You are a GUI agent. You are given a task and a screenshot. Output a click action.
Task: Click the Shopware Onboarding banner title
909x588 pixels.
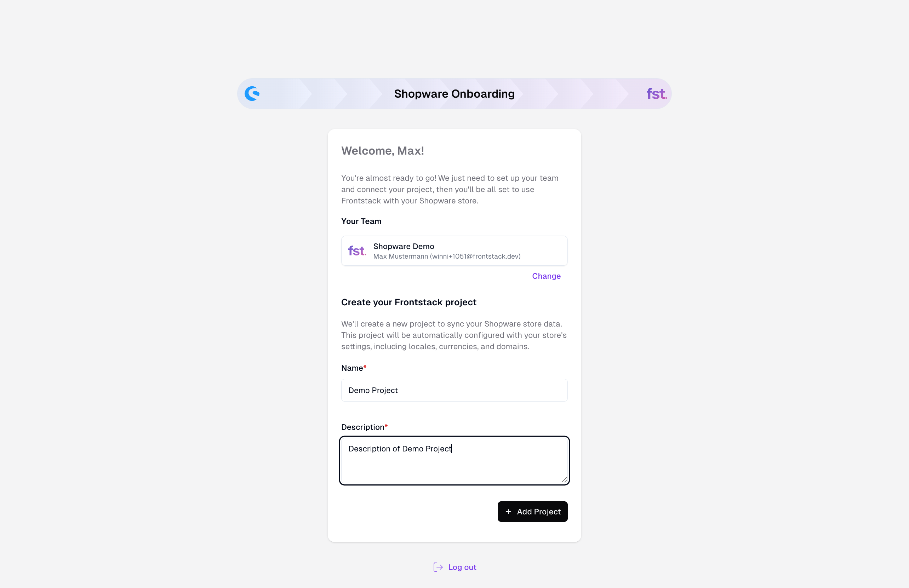pyautogui.click(x=454, y=94)
